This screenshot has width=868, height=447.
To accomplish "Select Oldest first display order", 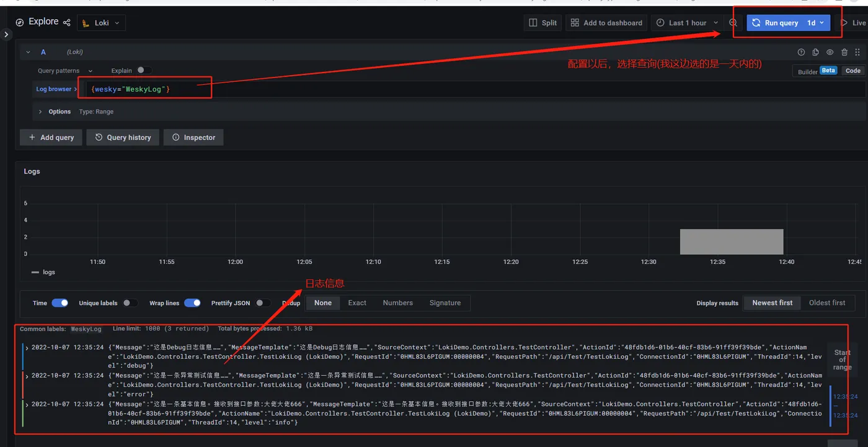I will (x=827, y=303).
